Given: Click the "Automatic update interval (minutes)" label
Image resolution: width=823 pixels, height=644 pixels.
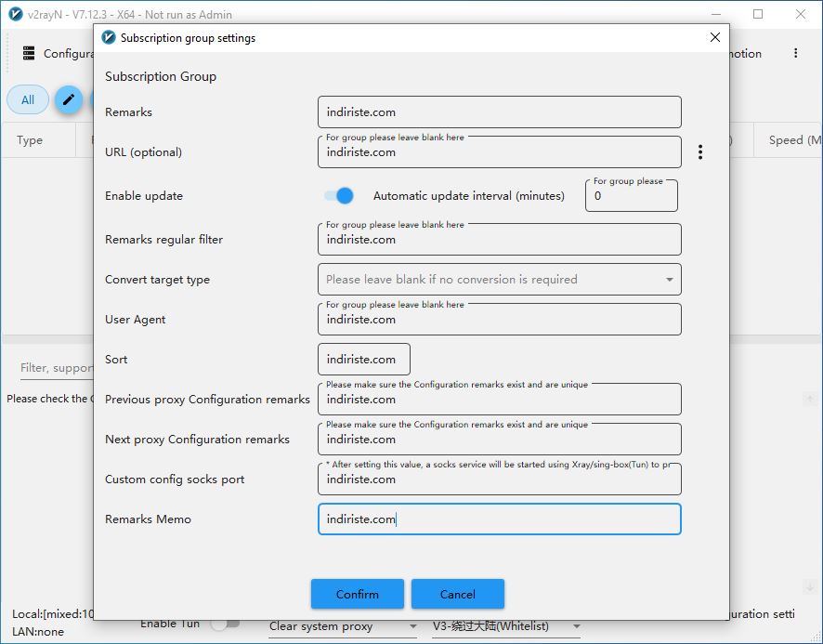Looking at the screenshot, I should click(469, 196).
